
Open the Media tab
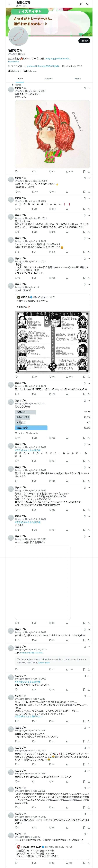78,79
